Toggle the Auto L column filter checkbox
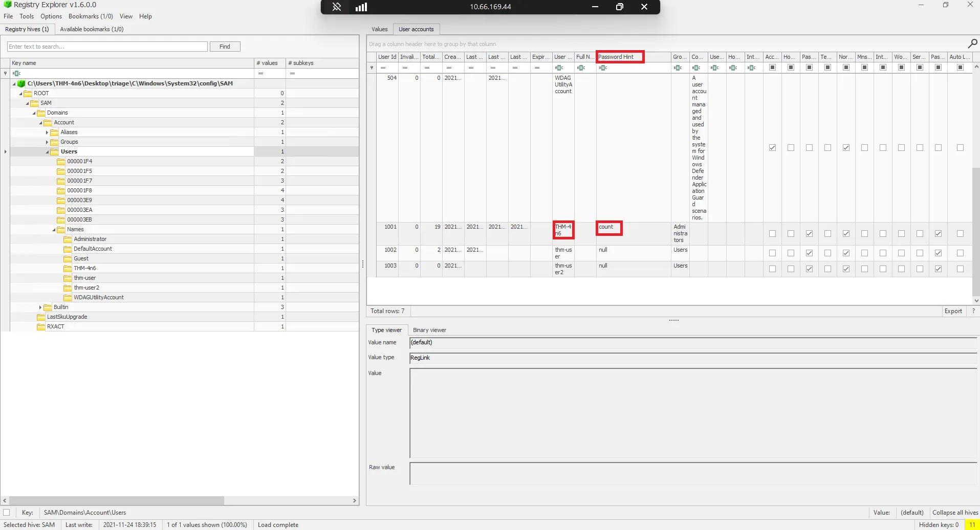The height and width of the screenshot is (530, 980). [960, 68]
